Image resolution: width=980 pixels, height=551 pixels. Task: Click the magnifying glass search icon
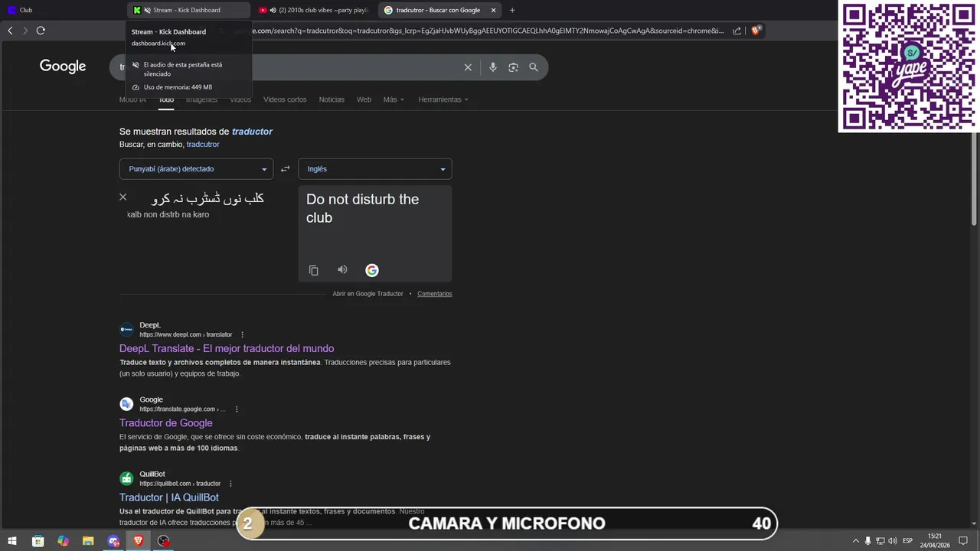[534, 67]
